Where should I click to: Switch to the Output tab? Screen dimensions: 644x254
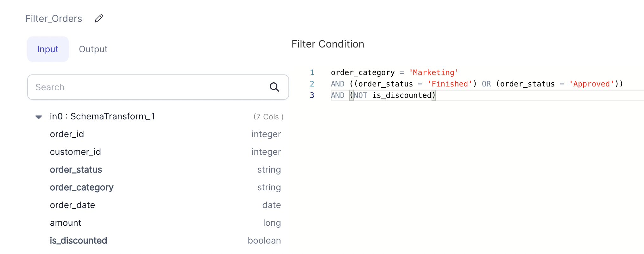93,49
